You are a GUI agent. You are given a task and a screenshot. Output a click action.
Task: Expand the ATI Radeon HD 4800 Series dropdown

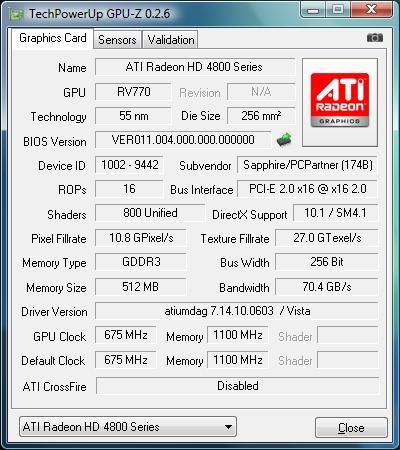(128, 427)
